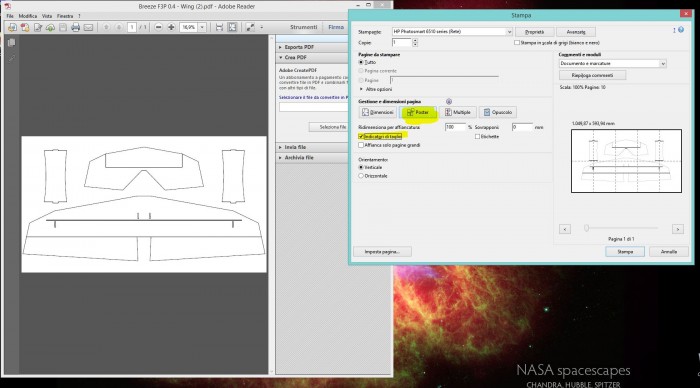
Task: Click the Imposta pagina button
Action: [x=382, y=252]
